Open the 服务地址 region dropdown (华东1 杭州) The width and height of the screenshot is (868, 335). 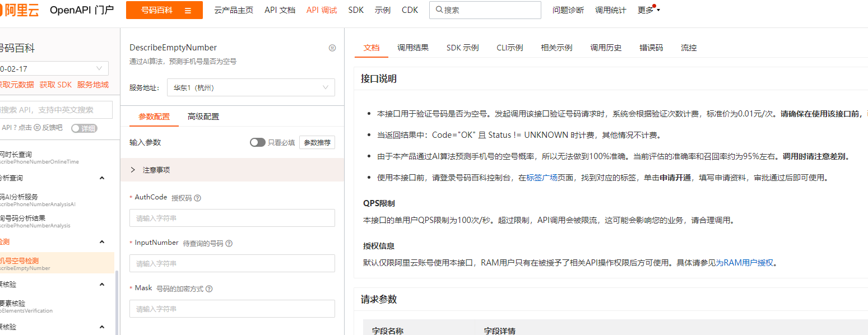pyautogui.click(x=251, y=87)
